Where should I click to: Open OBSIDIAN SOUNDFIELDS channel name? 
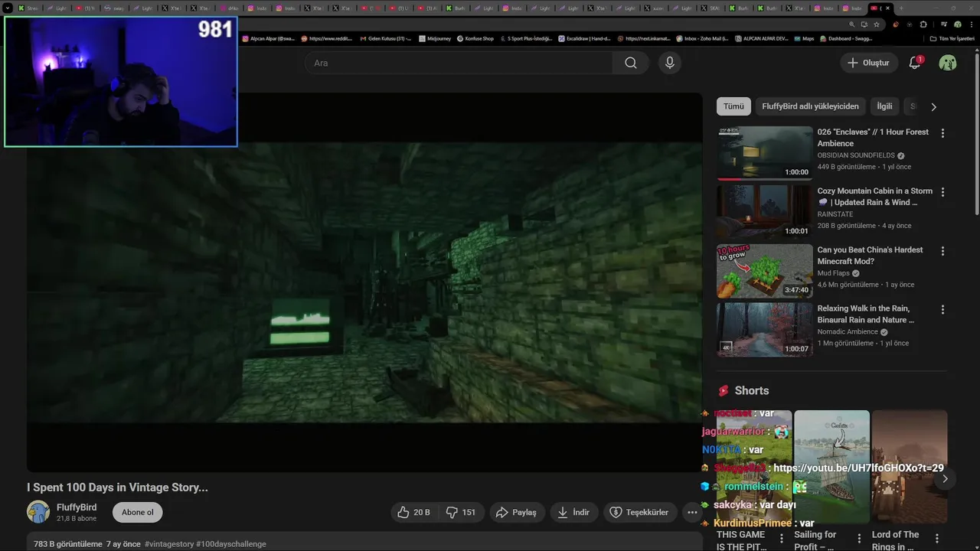(x=856, y=155)
